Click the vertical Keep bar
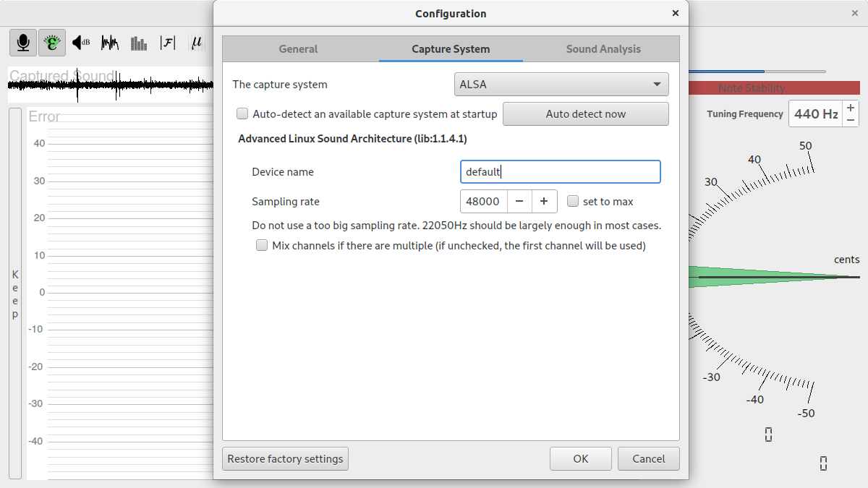The image size is (868, 488). (15, 294)
